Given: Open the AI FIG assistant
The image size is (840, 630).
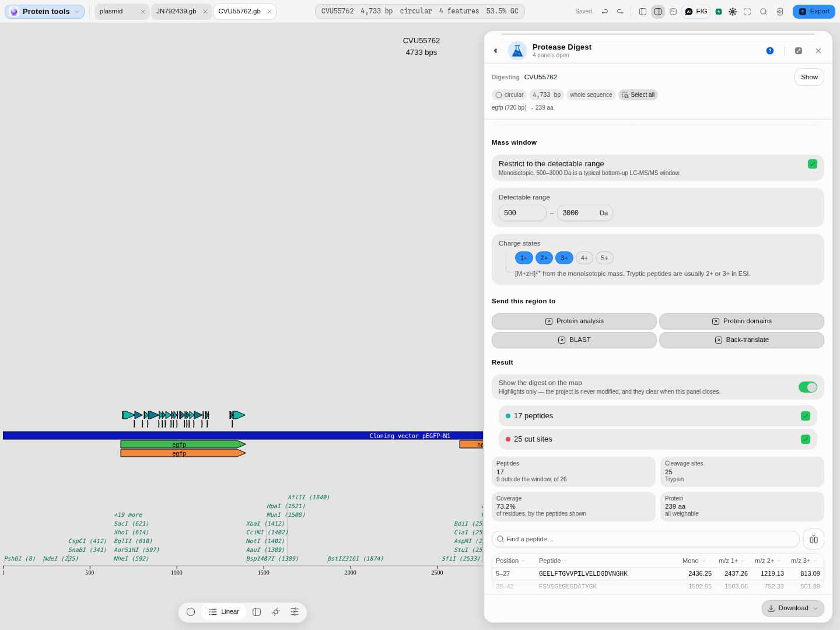Looking at the screenshot, I should (696, 12).
